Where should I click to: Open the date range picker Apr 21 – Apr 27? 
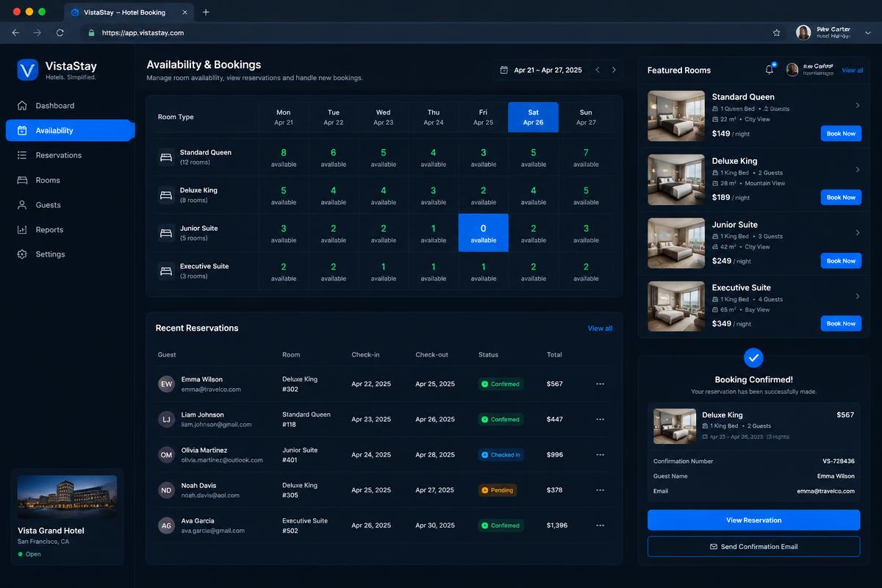click(540, 70)
